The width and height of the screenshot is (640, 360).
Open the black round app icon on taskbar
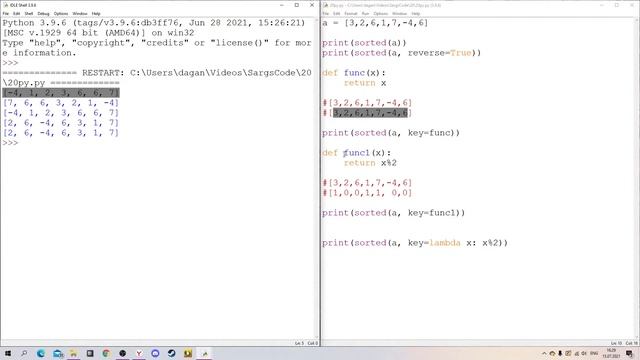point(122,353)
